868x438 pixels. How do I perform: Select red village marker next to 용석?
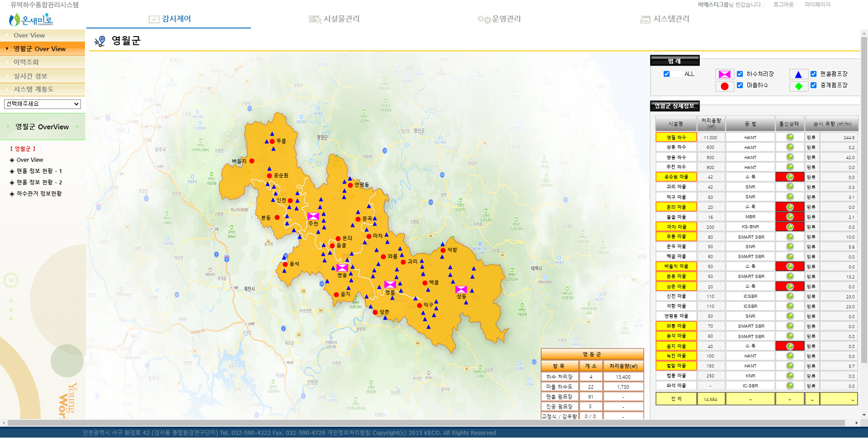(285, 264)
